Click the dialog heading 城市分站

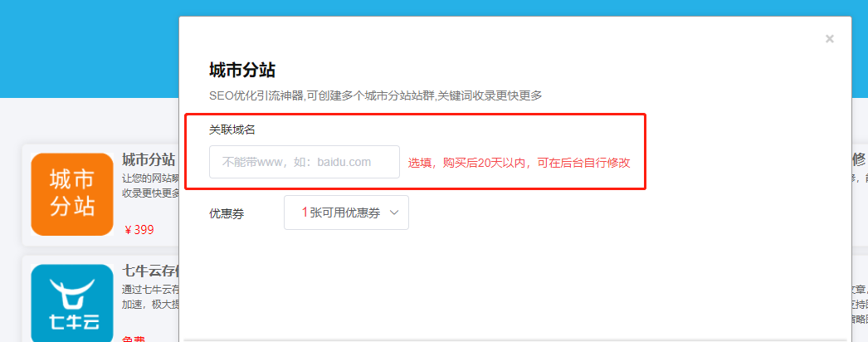coord(242,71)
